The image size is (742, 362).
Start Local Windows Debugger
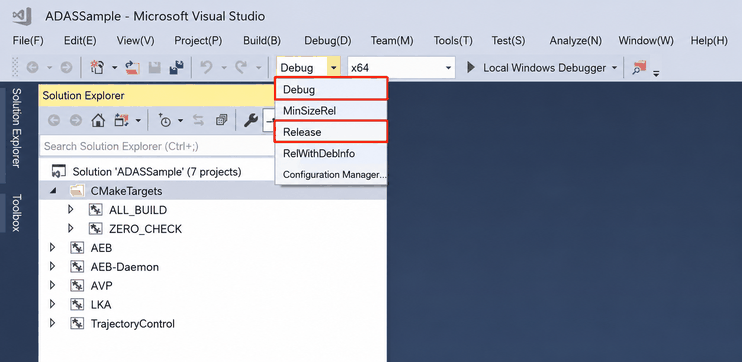click(x=542, y=68)
